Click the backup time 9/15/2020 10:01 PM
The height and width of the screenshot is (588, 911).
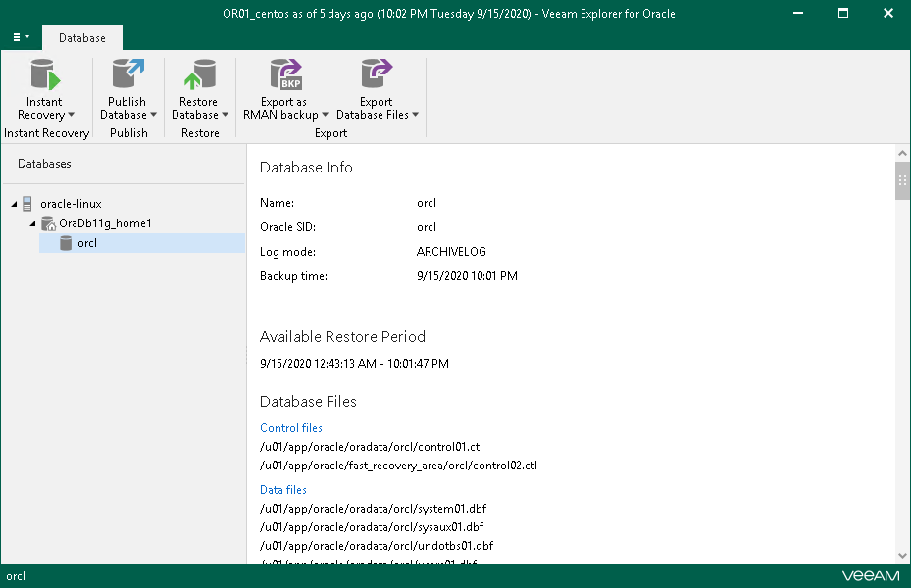467,275
